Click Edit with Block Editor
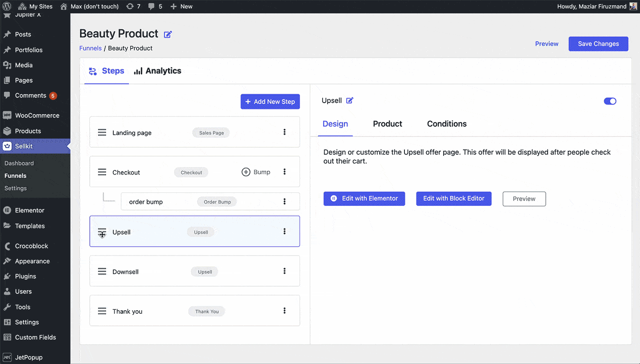Screen dimensions: 640x364 point(454,199)
